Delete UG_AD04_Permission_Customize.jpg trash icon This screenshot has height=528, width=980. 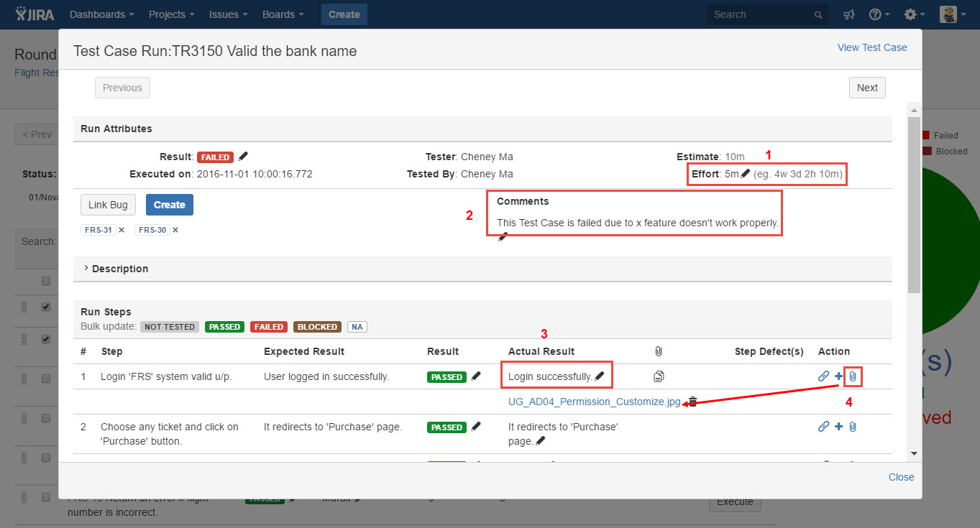coord(692,402)
